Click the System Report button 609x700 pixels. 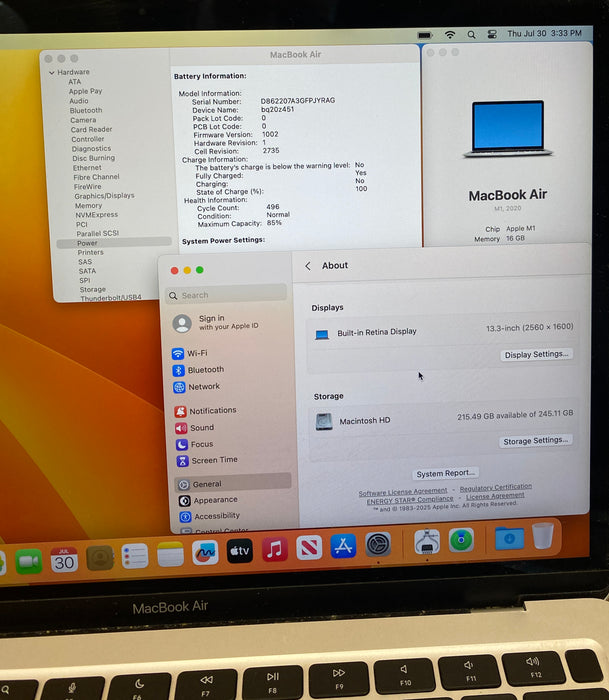[445, 473]
